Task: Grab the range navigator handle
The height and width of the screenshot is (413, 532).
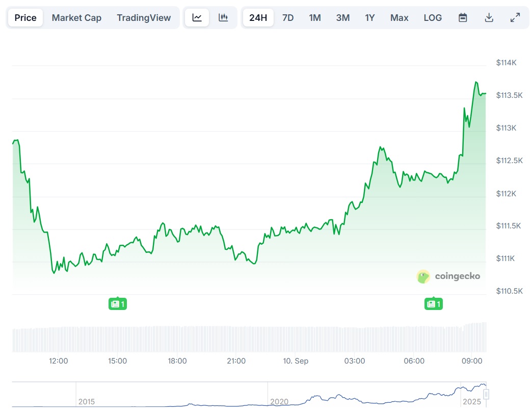Action: (486, 394)
